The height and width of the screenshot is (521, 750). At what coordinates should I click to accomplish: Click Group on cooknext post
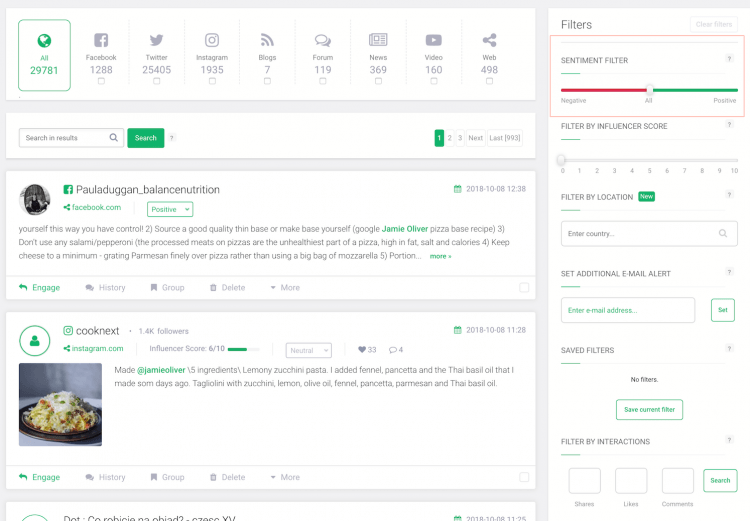tap(167, 477)
